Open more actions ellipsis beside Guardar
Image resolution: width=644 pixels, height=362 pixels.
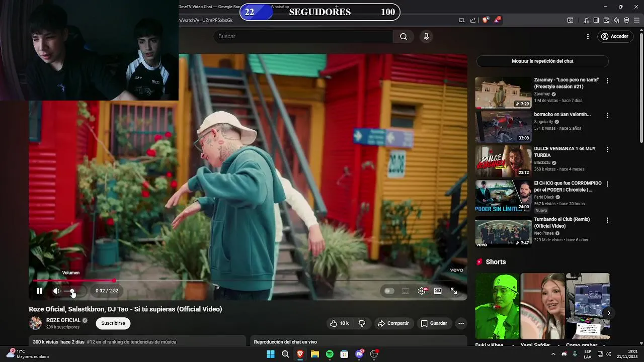(461, 323)
